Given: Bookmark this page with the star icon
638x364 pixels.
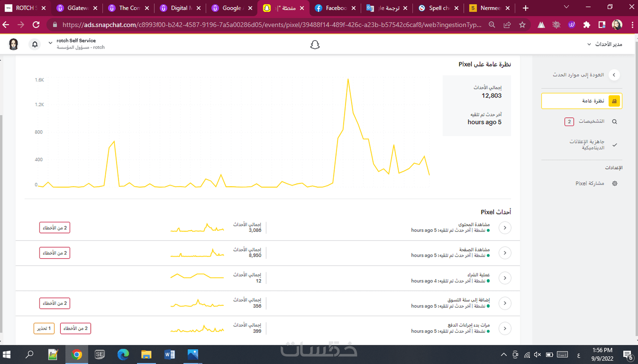Looking at the screenshot, I should [x=522, y=25].
